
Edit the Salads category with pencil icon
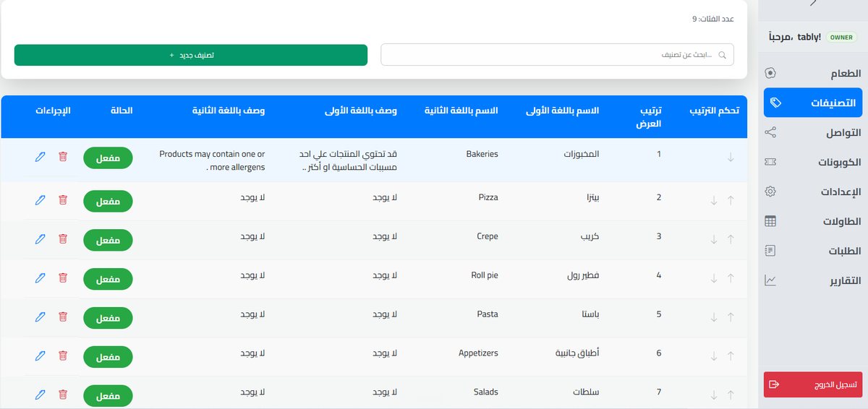(x=40, y=395)
